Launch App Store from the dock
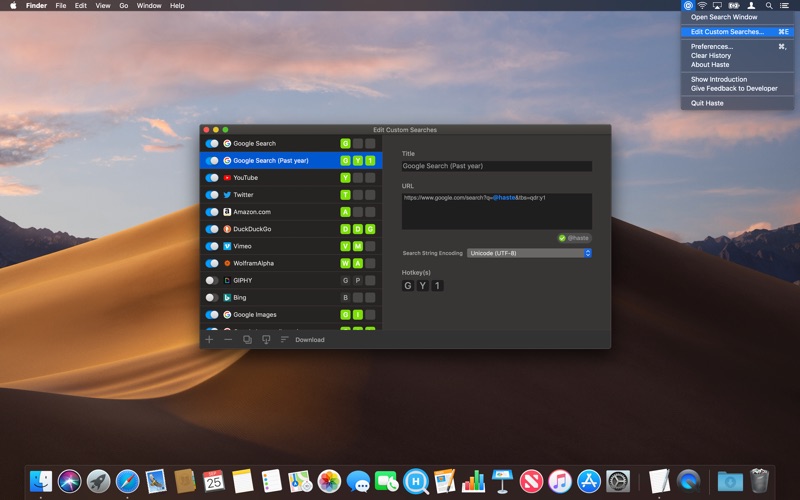This screenshot has height=500, width=800. point(589,481)
